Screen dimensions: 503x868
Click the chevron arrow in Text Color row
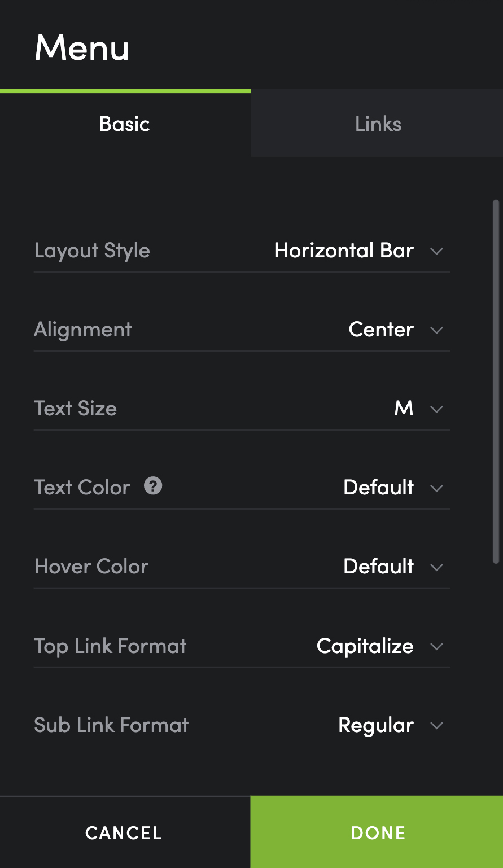pyautogui.click(x=436, y=488)
